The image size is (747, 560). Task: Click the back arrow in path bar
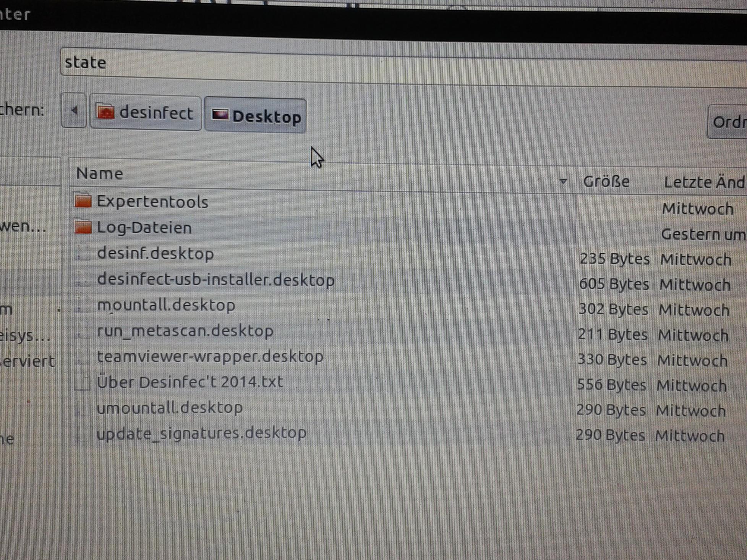coord(74,111)
